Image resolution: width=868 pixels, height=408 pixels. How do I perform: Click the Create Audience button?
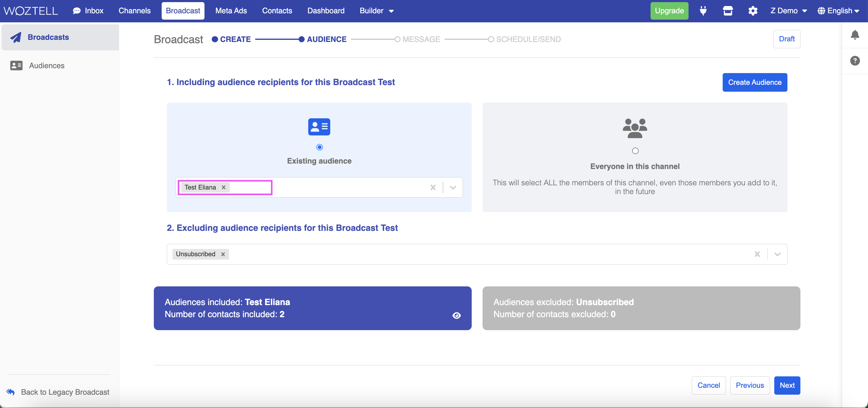coord(755,82)
